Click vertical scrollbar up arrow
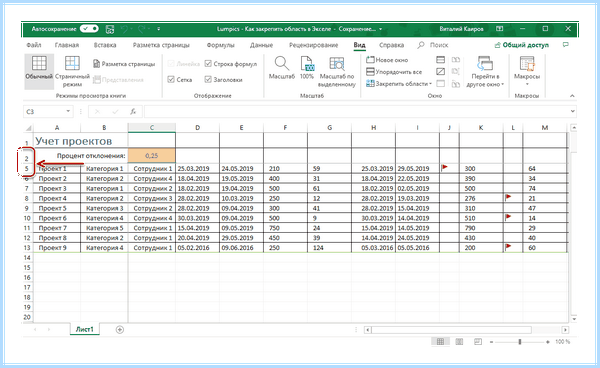600x368 pixels. pyautogui.click(x=573, y=127)
